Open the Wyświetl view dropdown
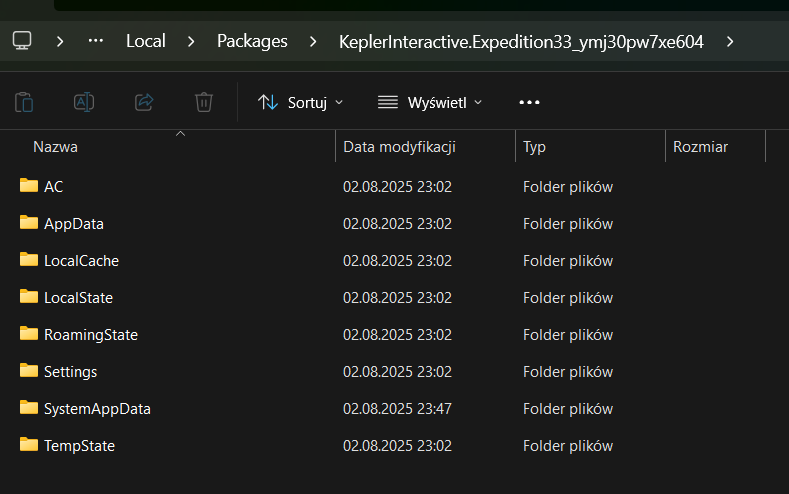Viewport: 789px width, 494px height. coord(430,103)
